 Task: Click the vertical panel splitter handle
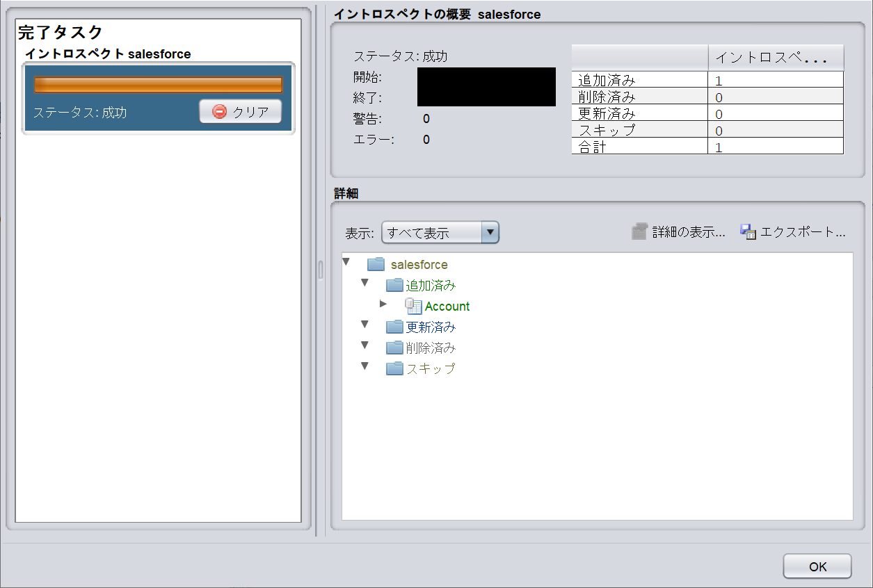[x=321, y=270]
